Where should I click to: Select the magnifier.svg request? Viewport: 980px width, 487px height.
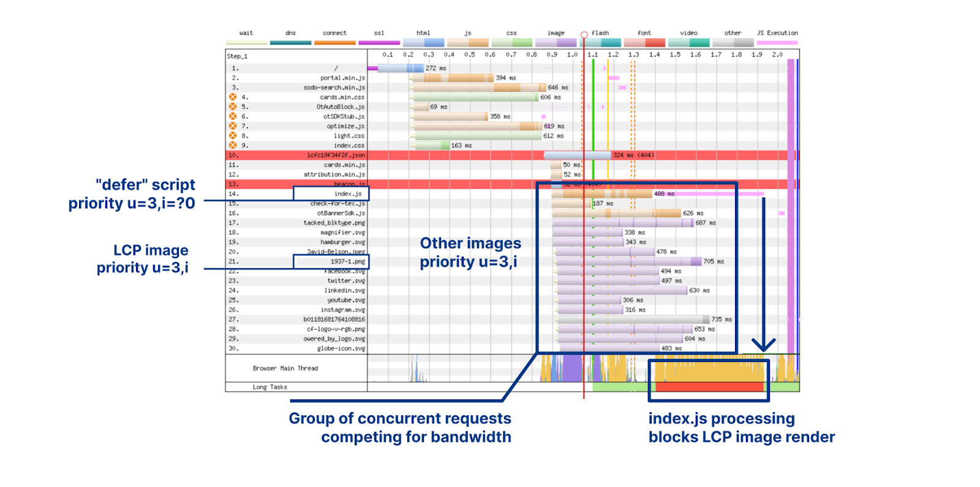click(342, 232)
